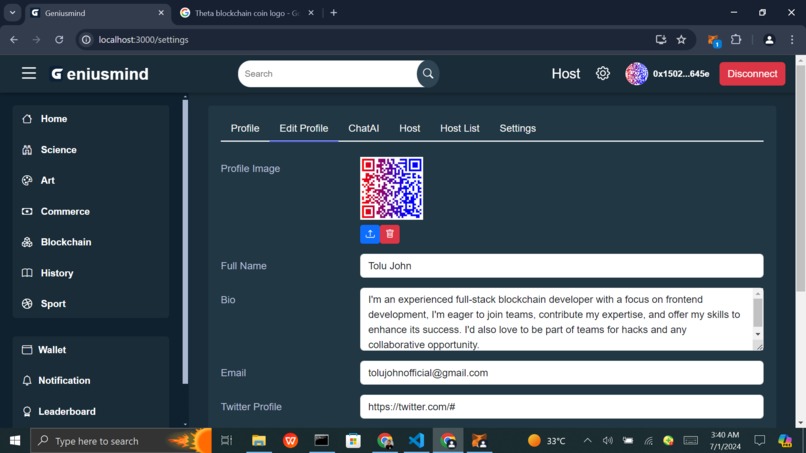Click the sidebar's vertical scrollbar
This screenshot has width=806, height=453.
pyautogui.click(x=185, y=242)
